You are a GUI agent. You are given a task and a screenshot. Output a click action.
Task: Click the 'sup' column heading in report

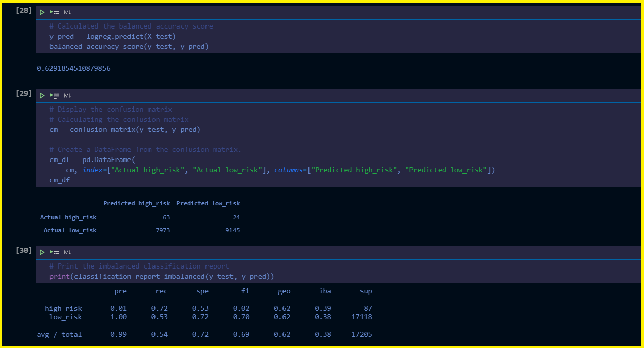tap(366, 291)
